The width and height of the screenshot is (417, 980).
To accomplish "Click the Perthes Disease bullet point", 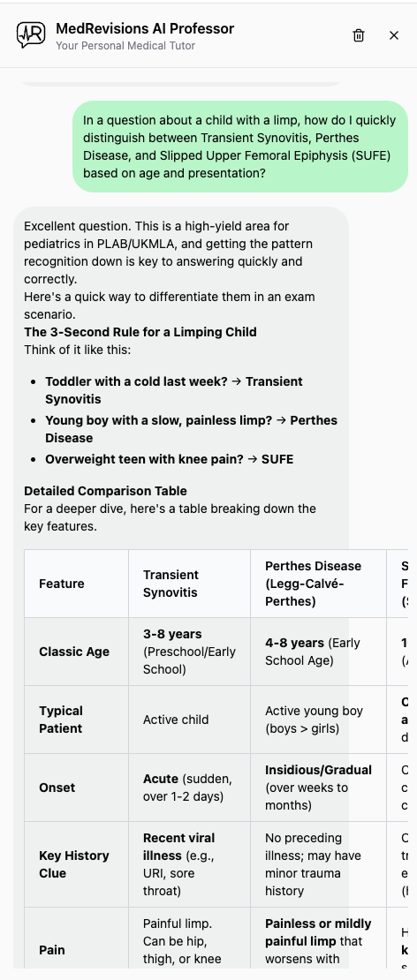I will coord(192,429).
